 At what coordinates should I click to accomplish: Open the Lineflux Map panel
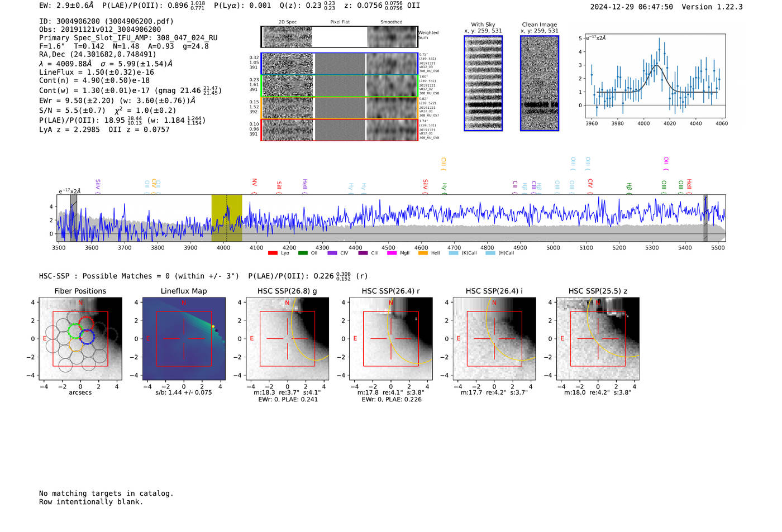[x=184, y=339]
